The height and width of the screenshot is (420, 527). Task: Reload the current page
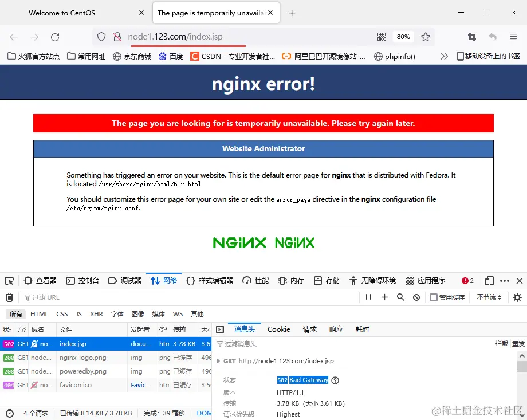[55, 37]
